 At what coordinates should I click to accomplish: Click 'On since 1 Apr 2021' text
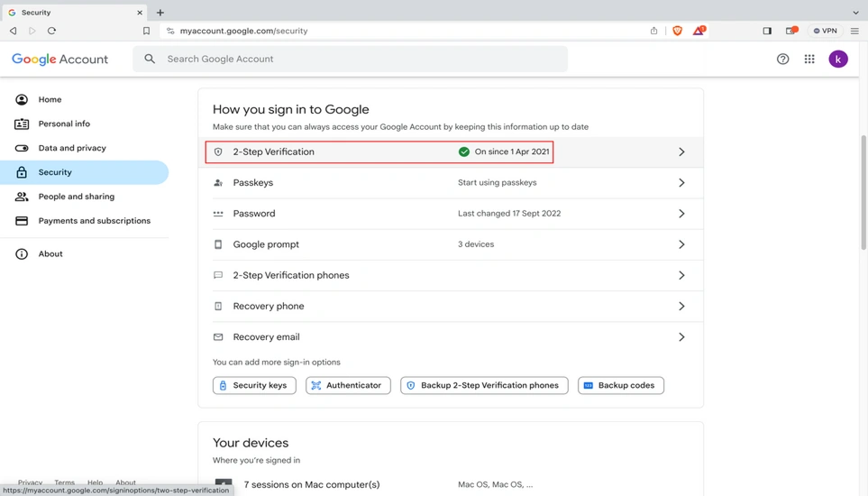[x=512, y=152]
